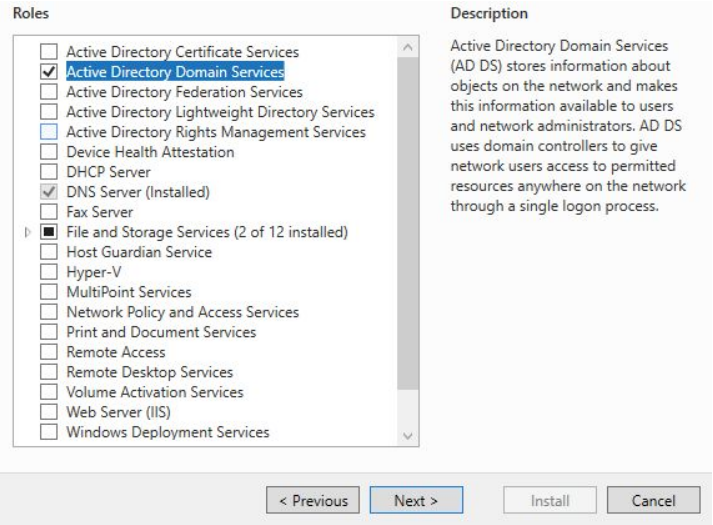This screenshot has width=713, height=525.
Task: Select the Network Policy and Access Services label
Action: (182, 312)
